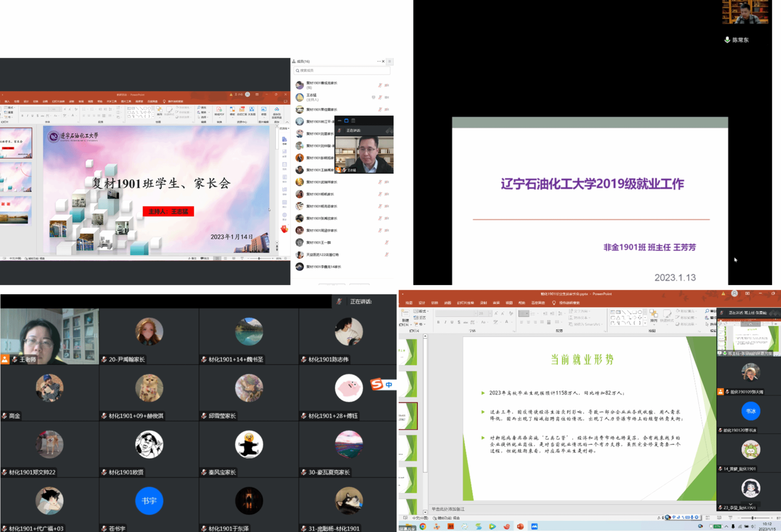
Task: Click 转成PDF icon in top-left PowerPoint ribbon
Action: (219, 111)
